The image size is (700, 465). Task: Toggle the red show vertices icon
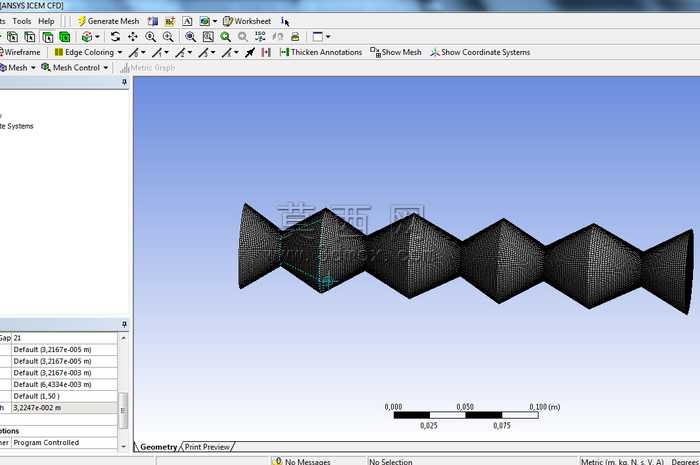coord(266,53)
